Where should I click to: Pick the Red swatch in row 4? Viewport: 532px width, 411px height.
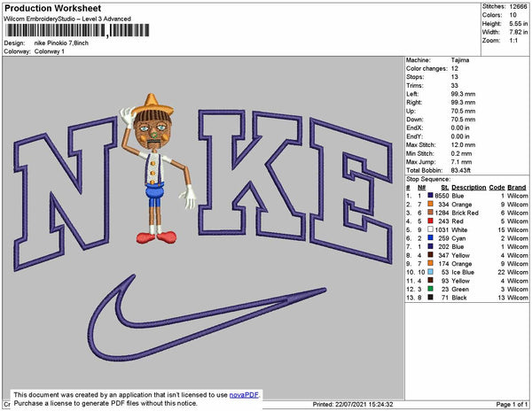430,221
